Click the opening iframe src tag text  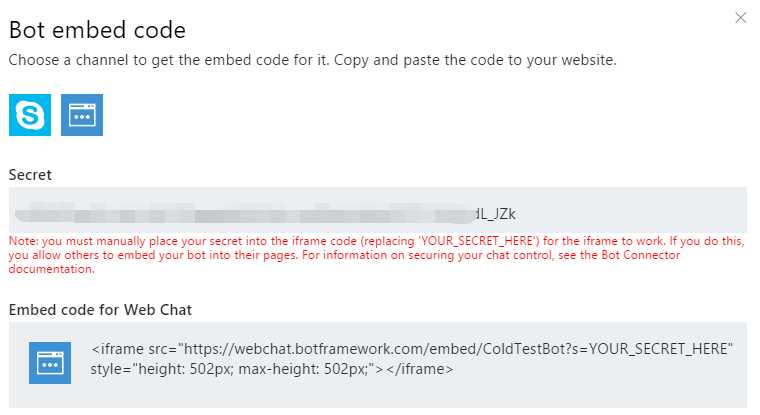(x=134, y=349)
